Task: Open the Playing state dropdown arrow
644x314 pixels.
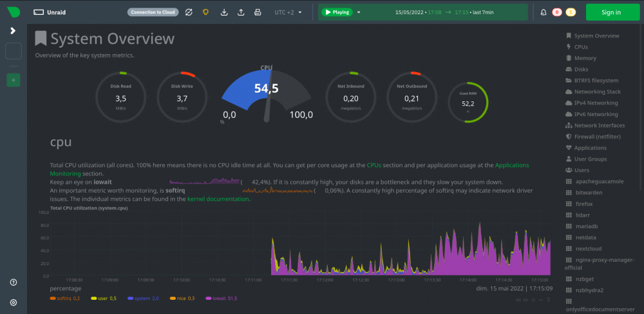Action: coord(359,12)
